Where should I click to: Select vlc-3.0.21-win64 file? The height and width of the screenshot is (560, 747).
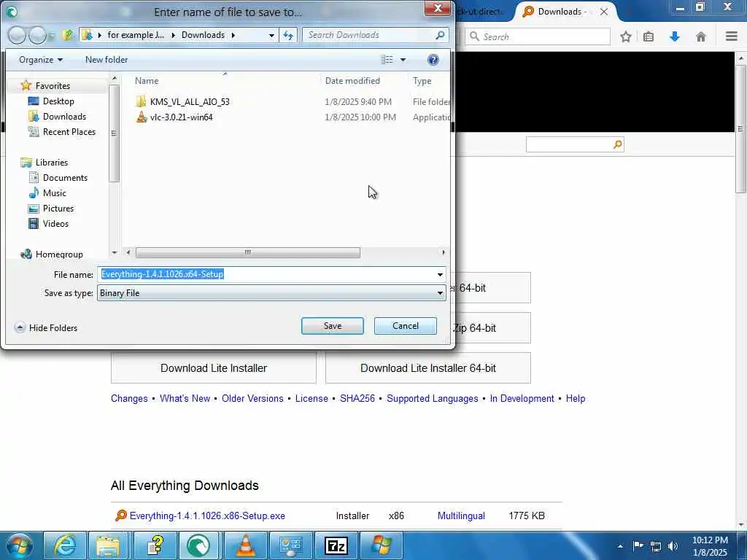coord(181,117)
